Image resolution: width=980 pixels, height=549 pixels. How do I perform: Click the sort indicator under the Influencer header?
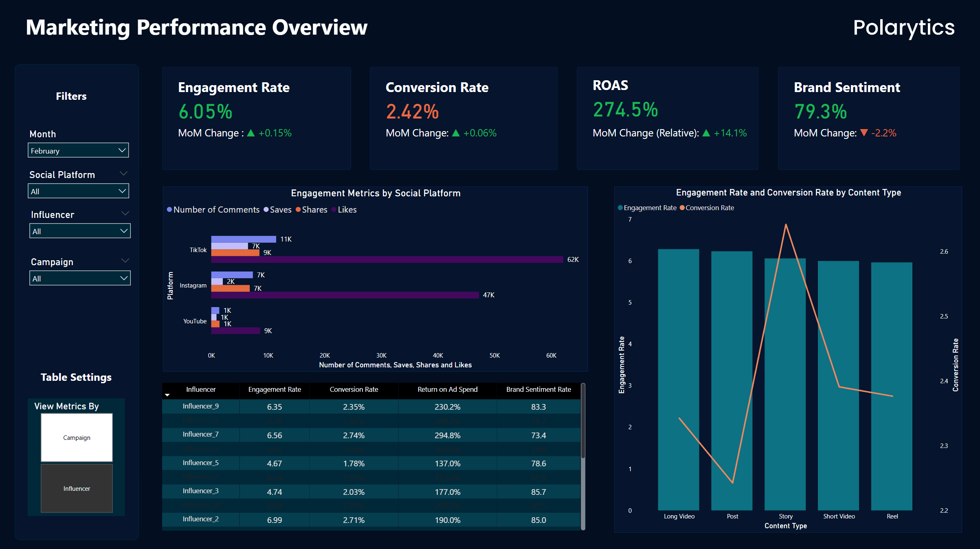(x=167, y=395)
